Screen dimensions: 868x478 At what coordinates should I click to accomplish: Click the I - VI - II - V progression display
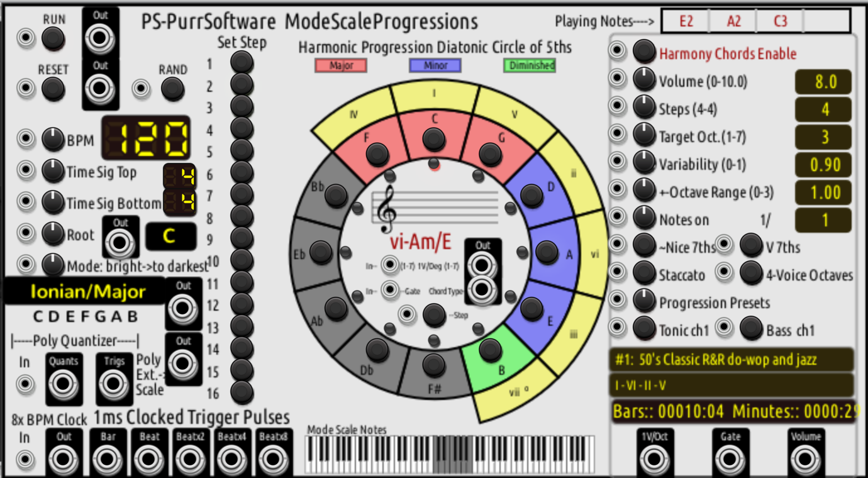click(x=732, y=384)
